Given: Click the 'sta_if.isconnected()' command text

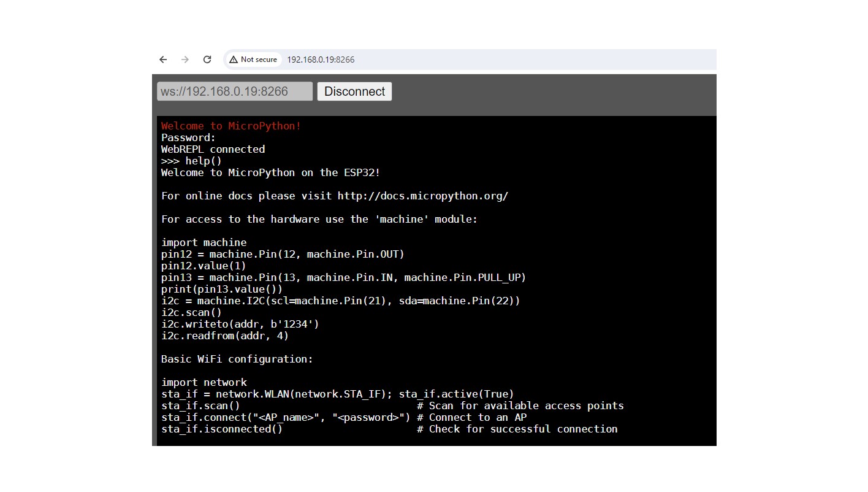Looking at the screenshot, I should coord(222,429).
